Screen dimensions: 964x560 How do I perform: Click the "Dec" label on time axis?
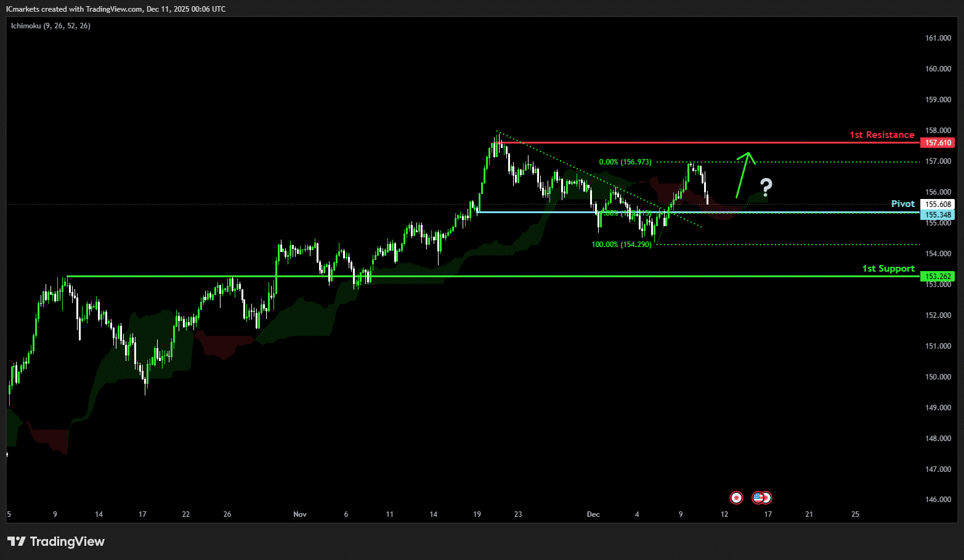click(x=593, y=514)
